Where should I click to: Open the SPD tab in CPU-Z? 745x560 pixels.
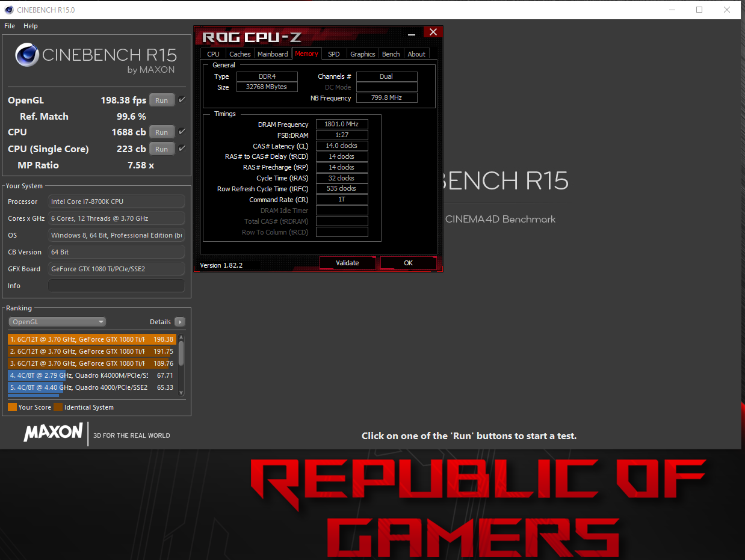(334, 54)
